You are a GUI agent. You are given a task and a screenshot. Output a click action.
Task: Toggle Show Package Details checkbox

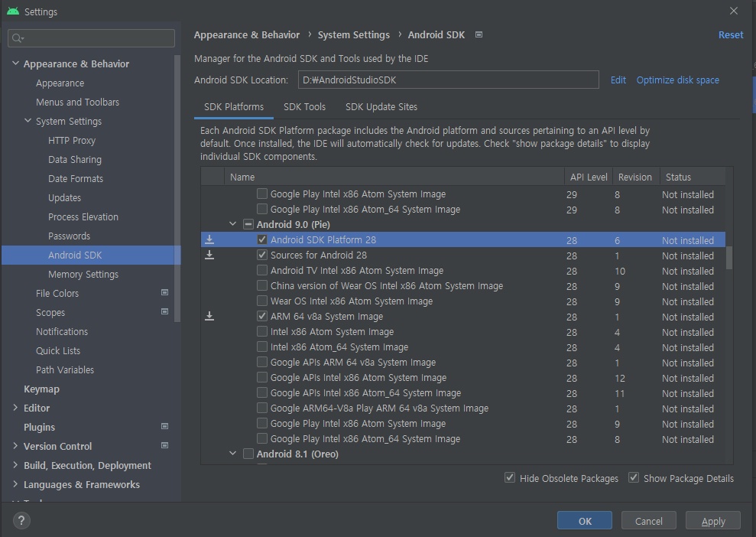634,477
